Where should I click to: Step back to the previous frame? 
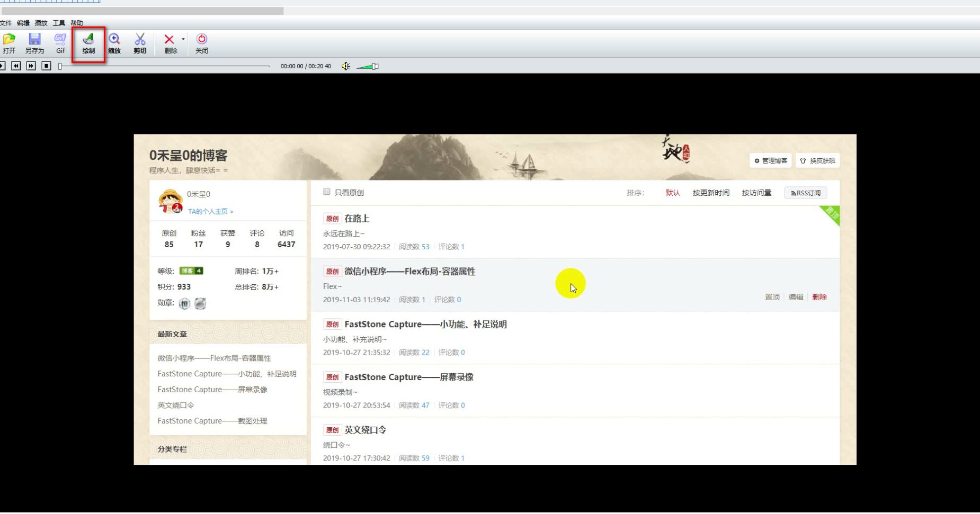(16, 66)
